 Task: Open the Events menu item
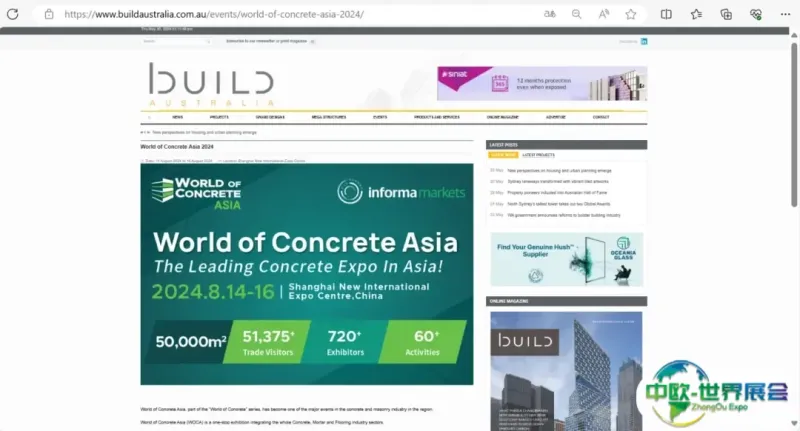pos(380,117)
